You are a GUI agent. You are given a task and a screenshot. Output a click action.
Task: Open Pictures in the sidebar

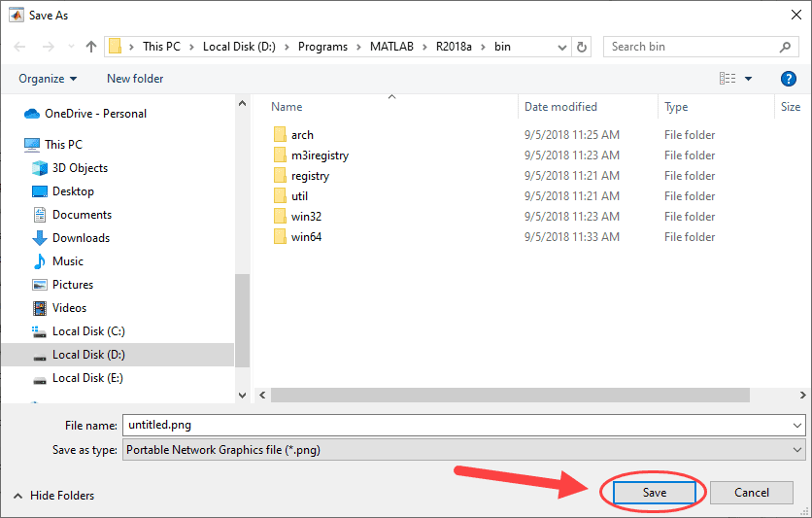pos(73,285)
